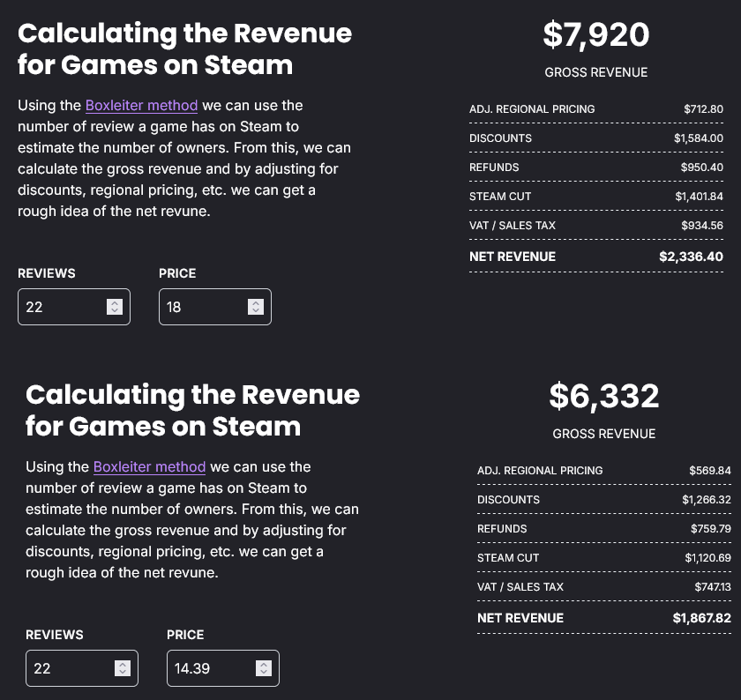Click the $1,867.82 net revenue value
Screen dimensions: 741x700
click(x=702, y=618)
